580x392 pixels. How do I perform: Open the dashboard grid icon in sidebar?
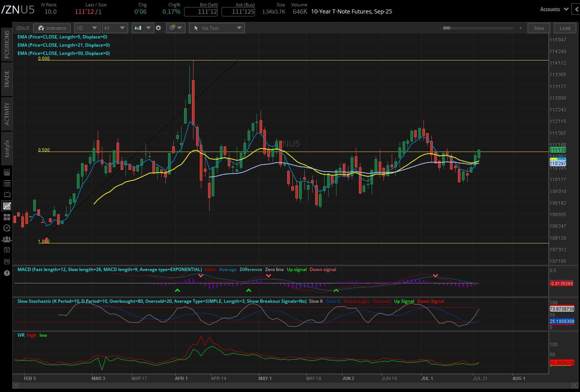tap(7, 217)
